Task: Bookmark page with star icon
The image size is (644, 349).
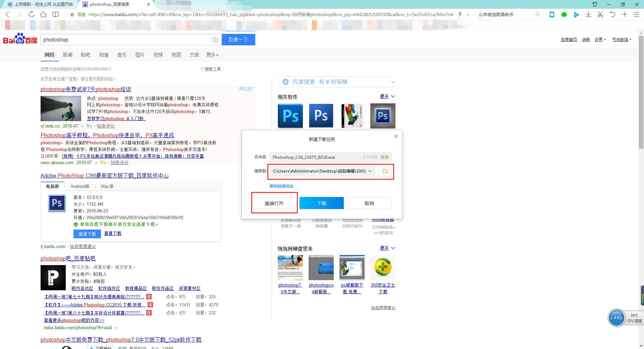Action: point(72,14)
